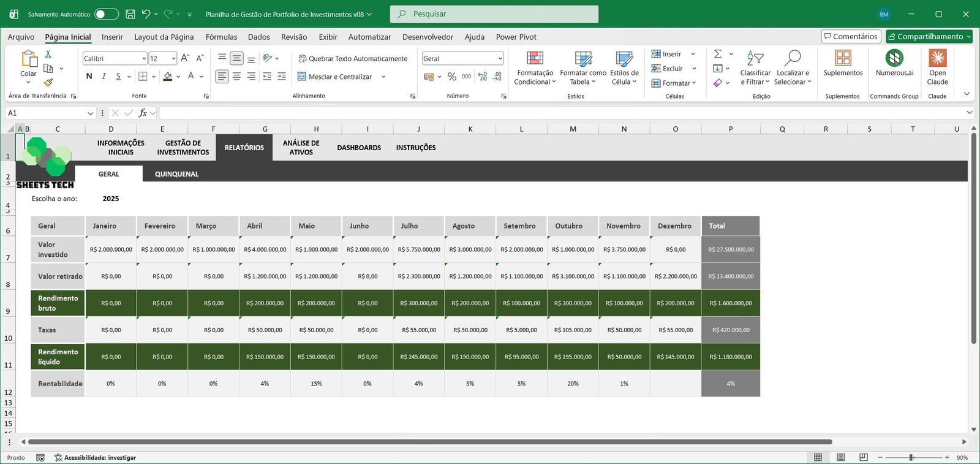Toggle Salvamento Automático switch
This screenshot has width=980, height=464.
click(106, 14)
